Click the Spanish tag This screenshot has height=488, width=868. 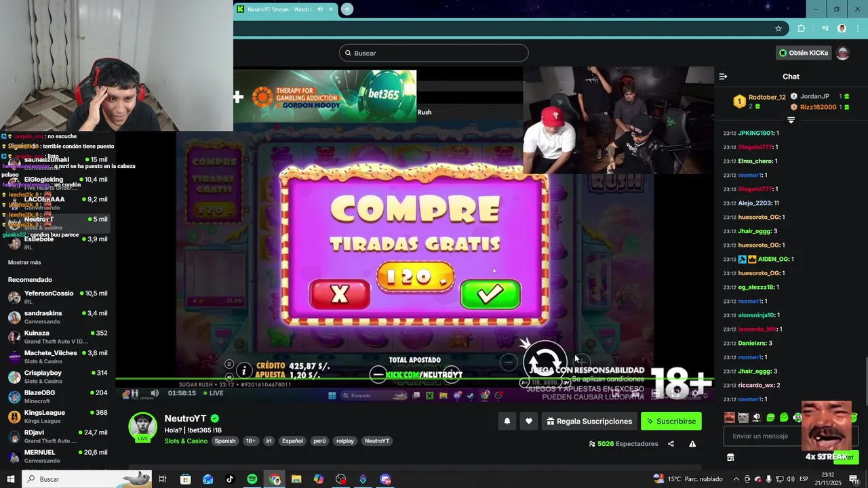[225, 441]
